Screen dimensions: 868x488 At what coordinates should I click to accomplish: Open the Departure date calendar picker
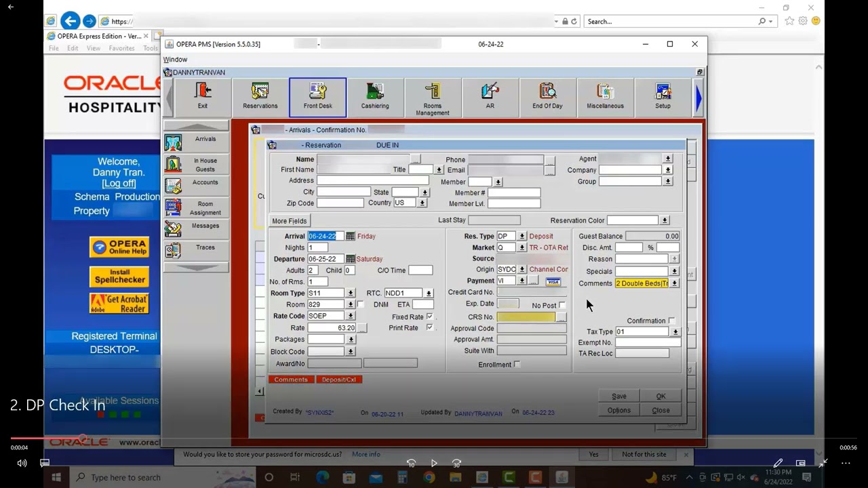[350, 259]
